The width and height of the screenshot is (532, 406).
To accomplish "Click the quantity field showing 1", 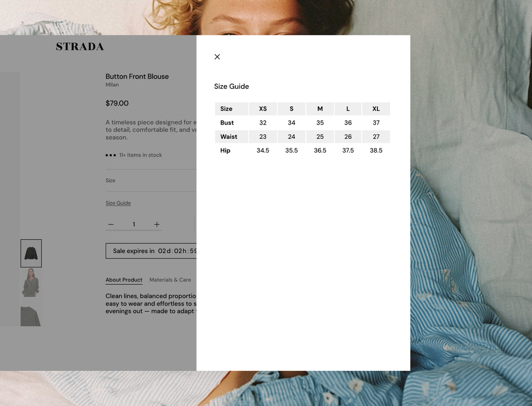I will pos(134,225).
